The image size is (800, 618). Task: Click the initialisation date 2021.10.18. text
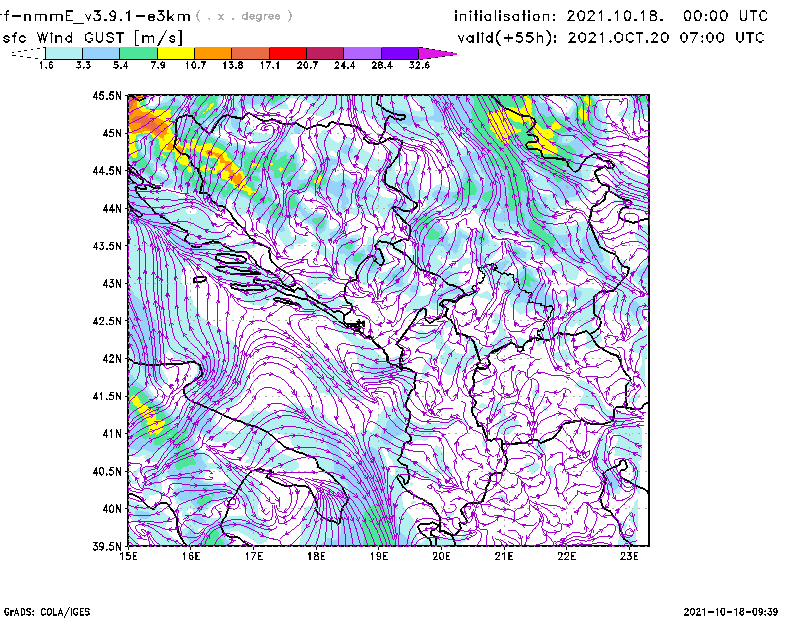[x=615, y=16]
